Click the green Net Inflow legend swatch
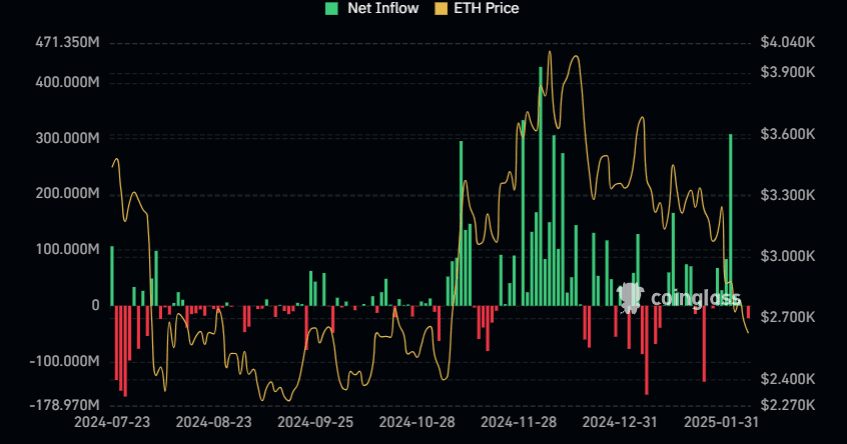 coord(331,8)
